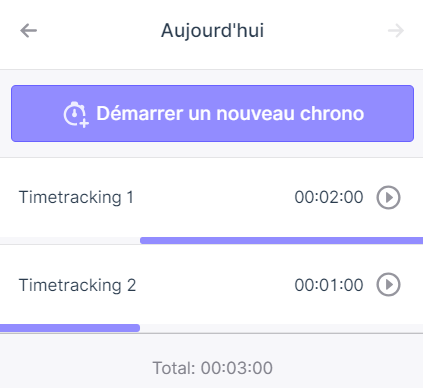Start Timetracking 1 play button
Viewport: 423px width, 388px height.
[388, 197]
